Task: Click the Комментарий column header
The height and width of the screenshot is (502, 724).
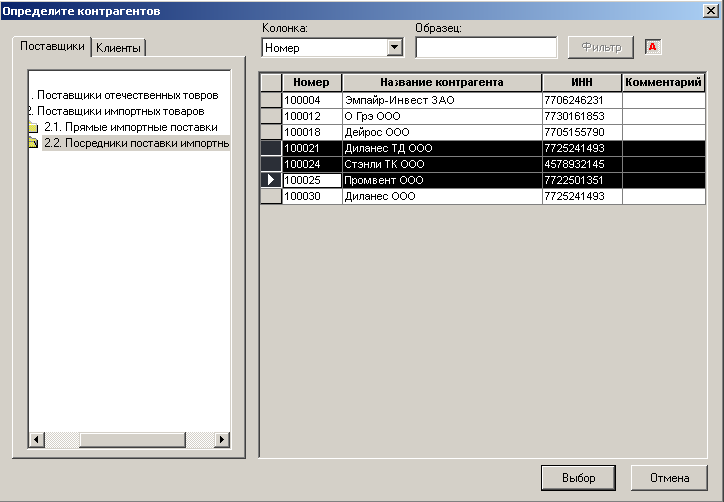Action: click(x=663, y=82)
